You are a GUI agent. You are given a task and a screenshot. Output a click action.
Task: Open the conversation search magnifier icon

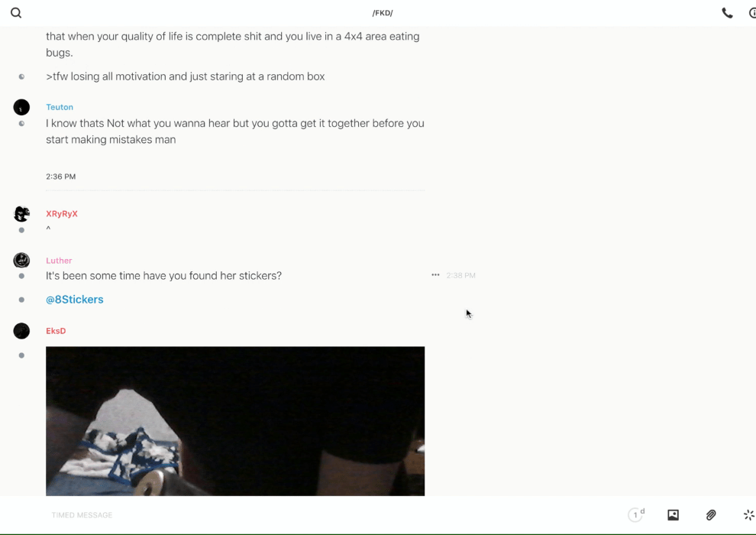pos(16,13)
